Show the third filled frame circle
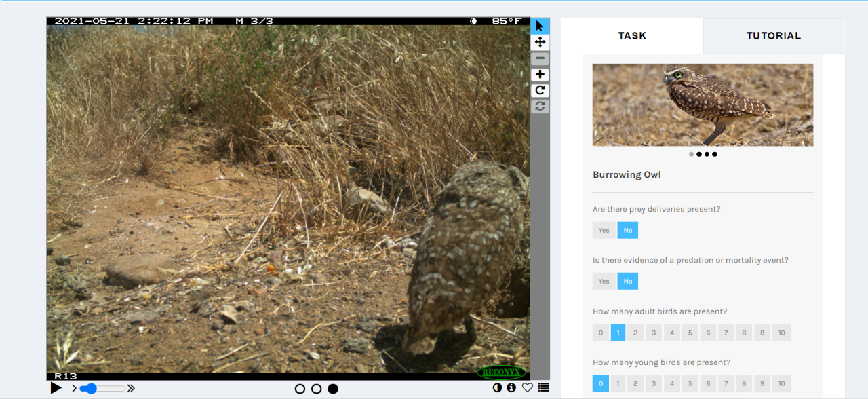The height and width of the screenshot is (399, 868). click(x=333, y=389)
